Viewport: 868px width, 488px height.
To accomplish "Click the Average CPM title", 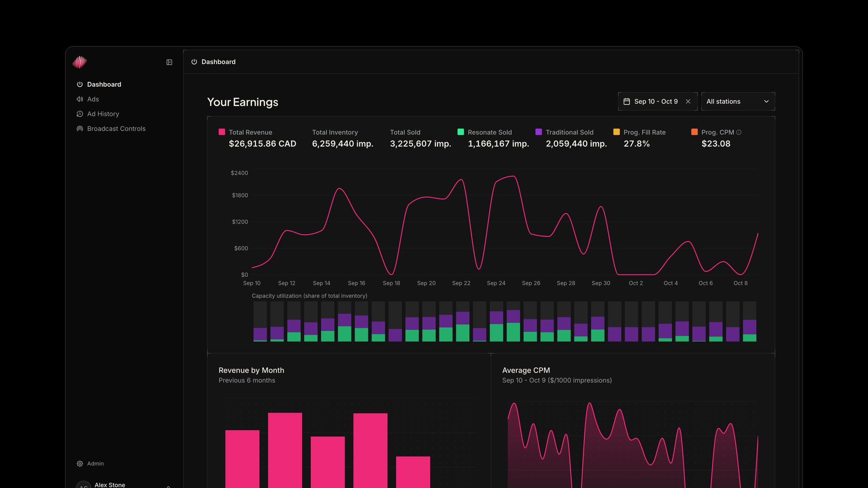I will (x=526, y=370).
